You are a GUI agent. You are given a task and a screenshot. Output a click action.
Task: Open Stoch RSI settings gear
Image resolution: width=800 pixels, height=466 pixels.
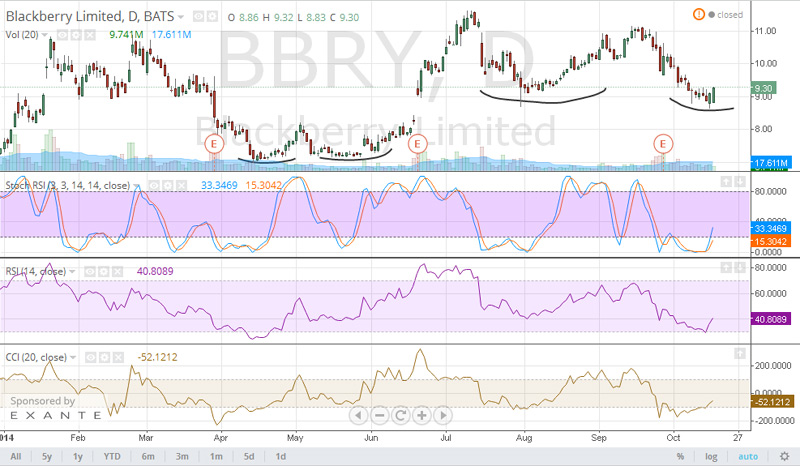tap(168, 186)
